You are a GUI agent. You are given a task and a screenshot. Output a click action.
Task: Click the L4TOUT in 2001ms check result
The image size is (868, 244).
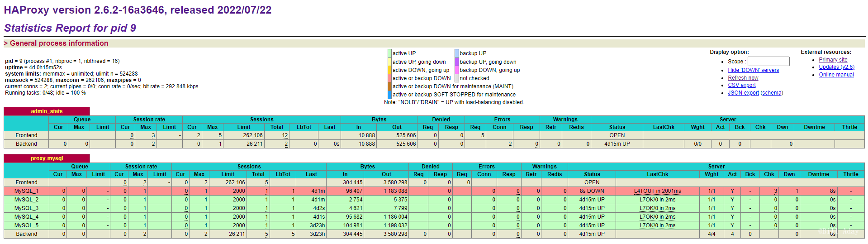[x=657, y=191]
